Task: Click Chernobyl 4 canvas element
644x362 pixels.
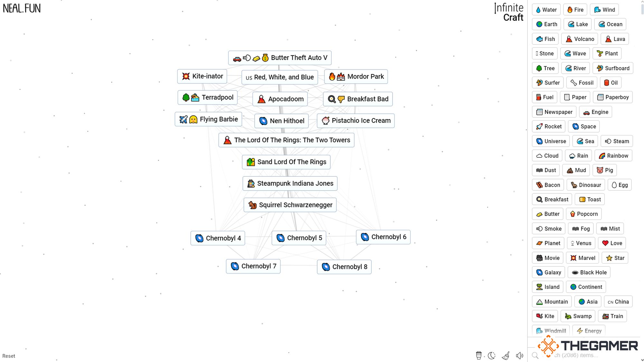Action: [x=218, y=238]
